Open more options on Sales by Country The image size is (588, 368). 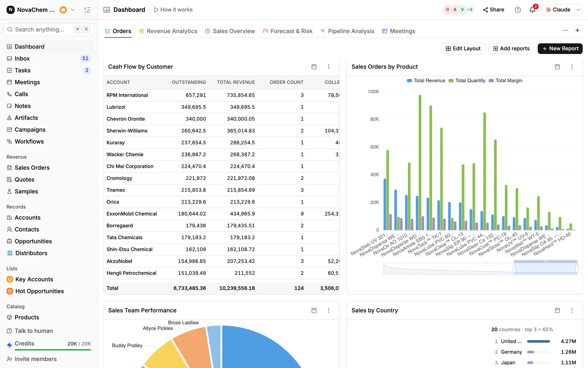pos(572,310)
